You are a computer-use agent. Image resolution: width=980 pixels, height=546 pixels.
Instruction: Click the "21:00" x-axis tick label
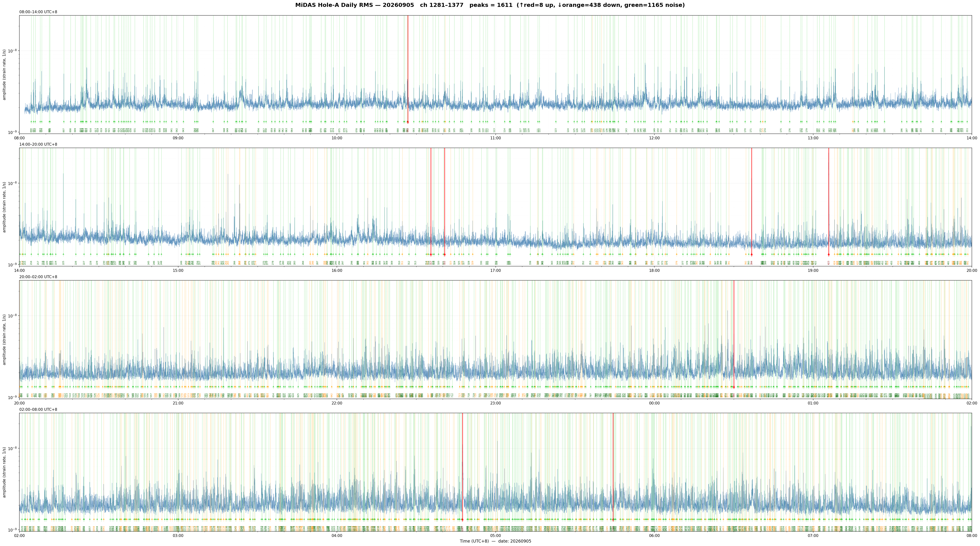(x=178, y=402)
